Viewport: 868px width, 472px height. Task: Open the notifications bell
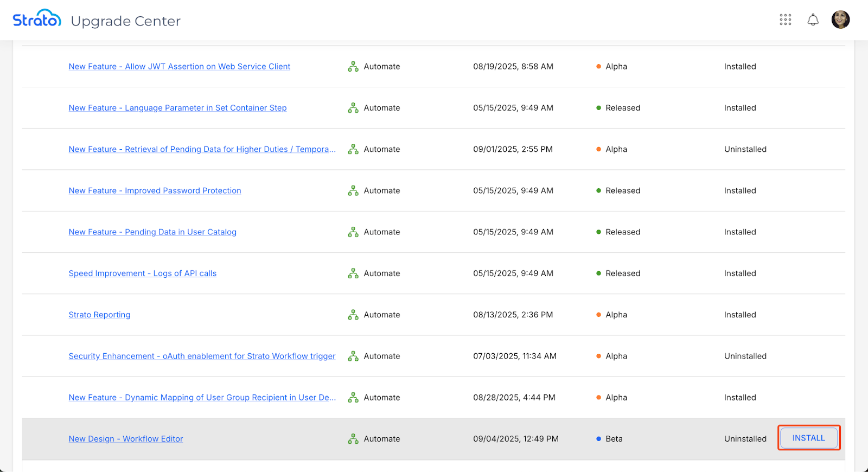click(x=813, y=20)
